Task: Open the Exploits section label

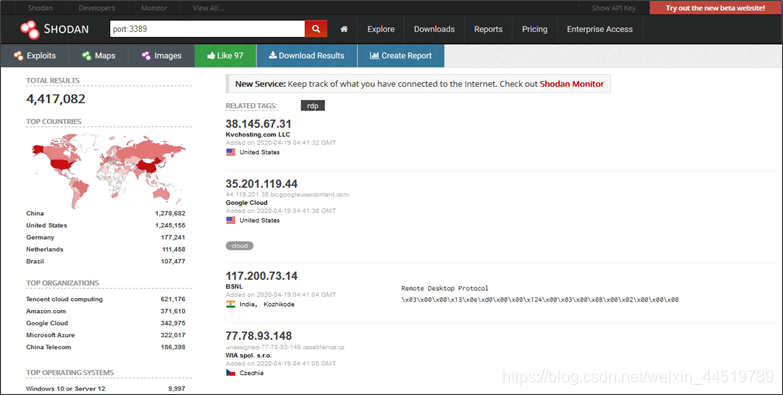Action: point(41,56)
